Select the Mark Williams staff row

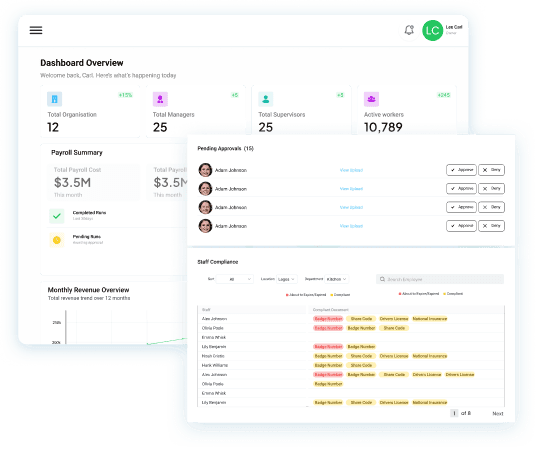(351, 365)
